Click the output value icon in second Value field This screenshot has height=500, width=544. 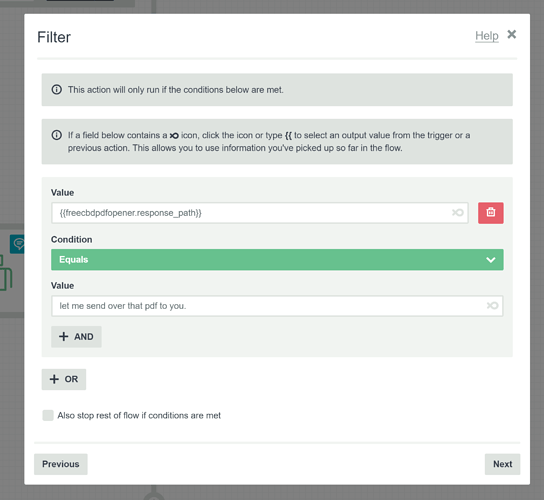(492, 305)
